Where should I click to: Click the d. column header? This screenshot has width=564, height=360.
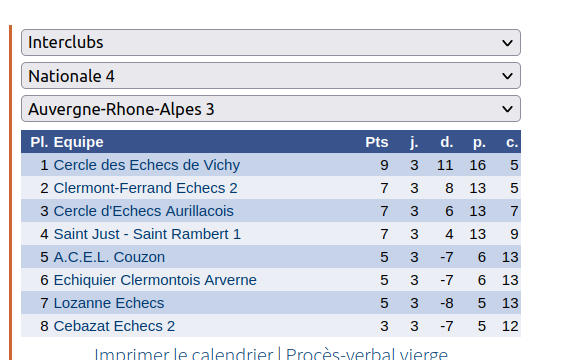coord(447,142)
